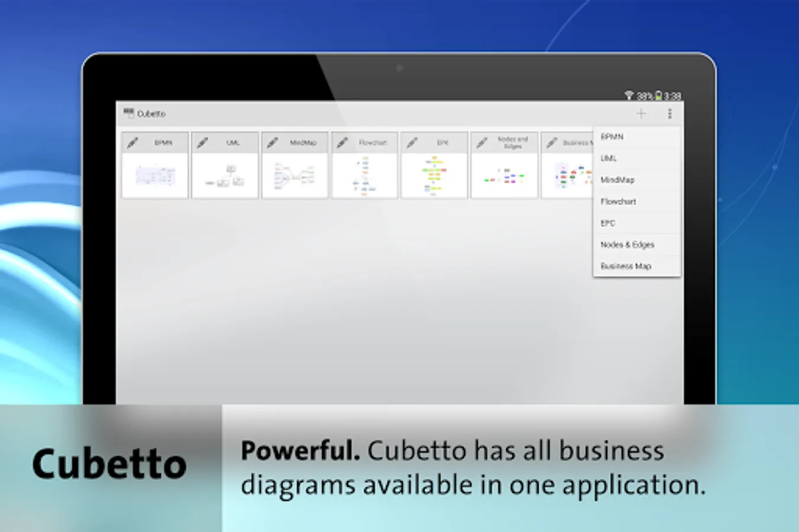
Task: Choose UML from the dropdown menu
Action: click(x=637, y=158)
